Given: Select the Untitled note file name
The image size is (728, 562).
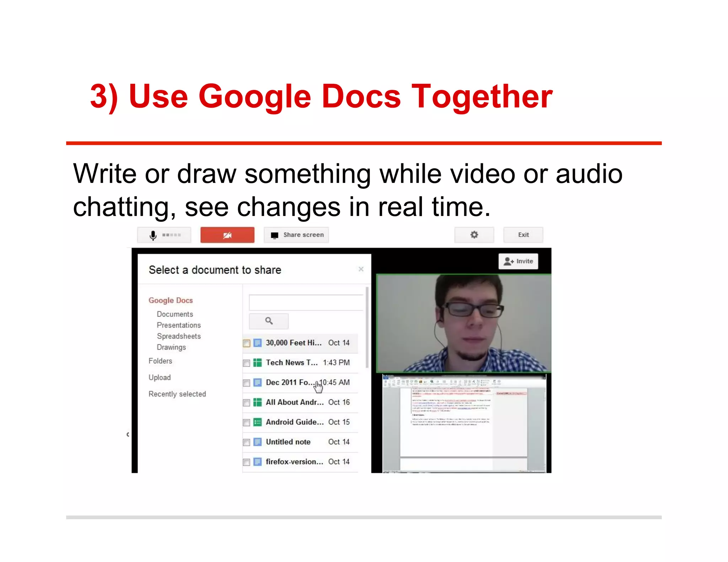Looking at the screenshot, I should 288,442.
